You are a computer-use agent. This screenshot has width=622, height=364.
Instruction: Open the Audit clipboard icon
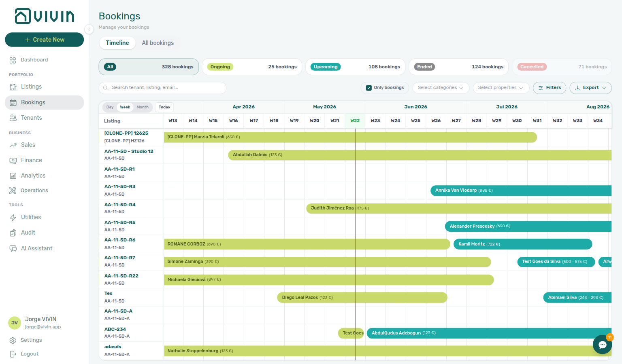(13, 233)
